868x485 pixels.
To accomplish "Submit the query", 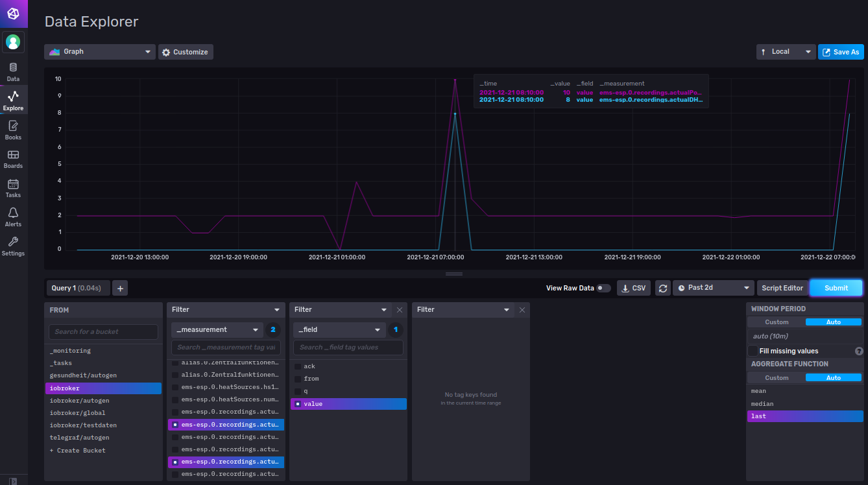I will [x=836, y=288].
